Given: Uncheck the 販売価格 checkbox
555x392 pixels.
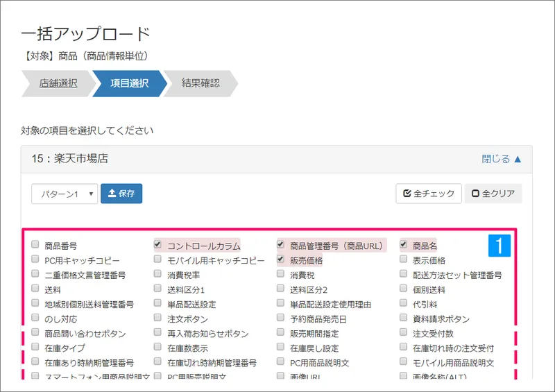Looking at the screenshot, I should click(x=280, y=259).
